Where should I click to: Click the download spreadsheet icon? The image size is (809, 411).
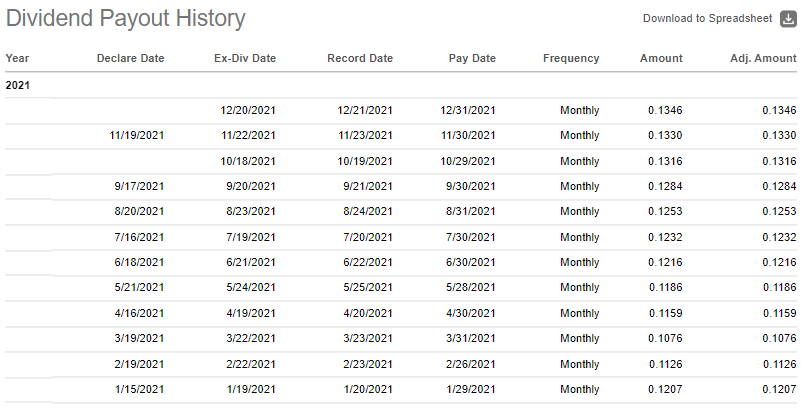tap(788, 19)
